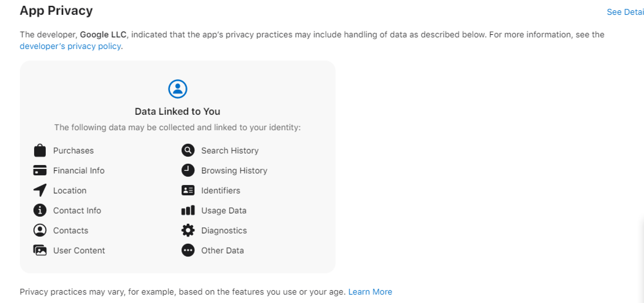Viewport: 644px width, 303px height.
Task: Click the App Privacy section title
Action: point(56,11)
